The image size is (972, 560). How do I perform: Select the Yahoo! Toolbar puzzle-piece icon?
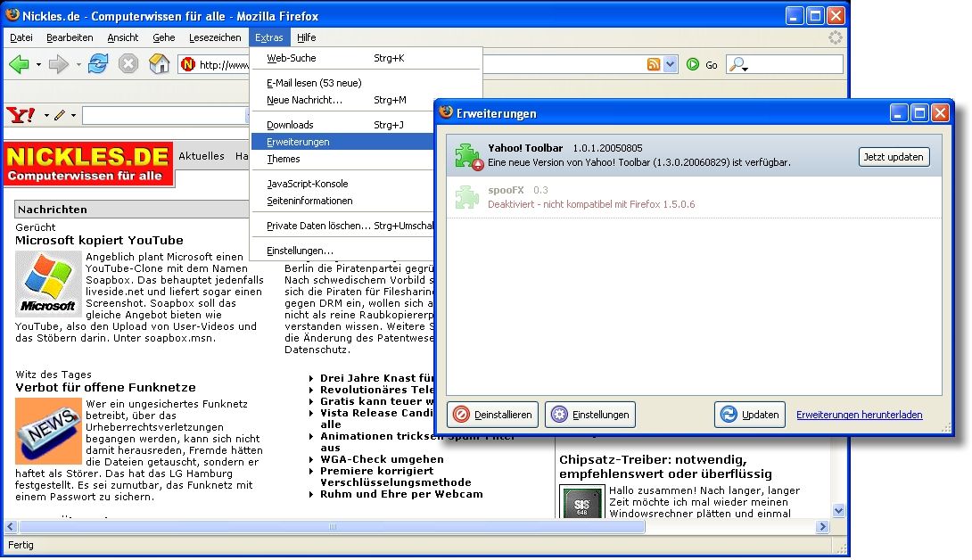tap(467, 156)
